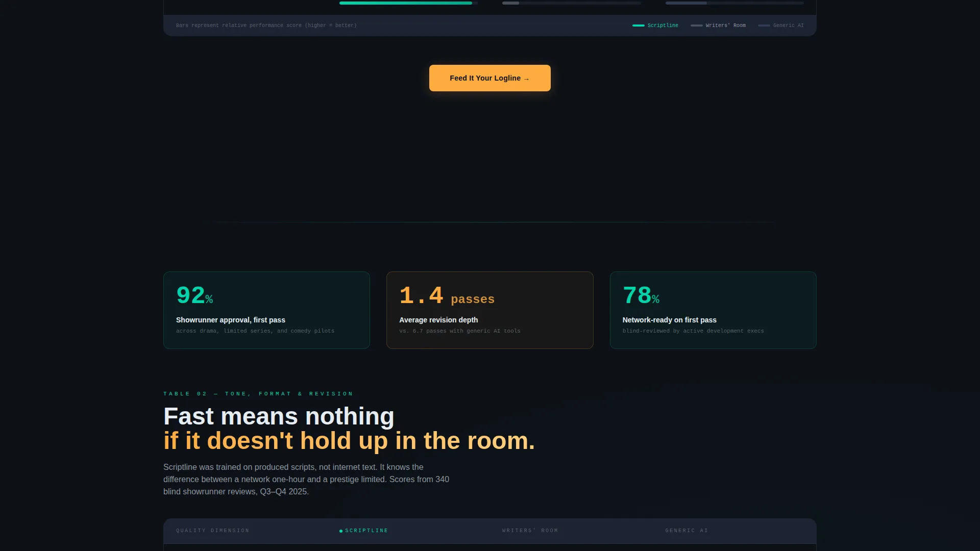Image resolution: width=980 pixels, height=551 pixels.
Task: Select the Writers' Room legend entry
Action: pos(718,26)
